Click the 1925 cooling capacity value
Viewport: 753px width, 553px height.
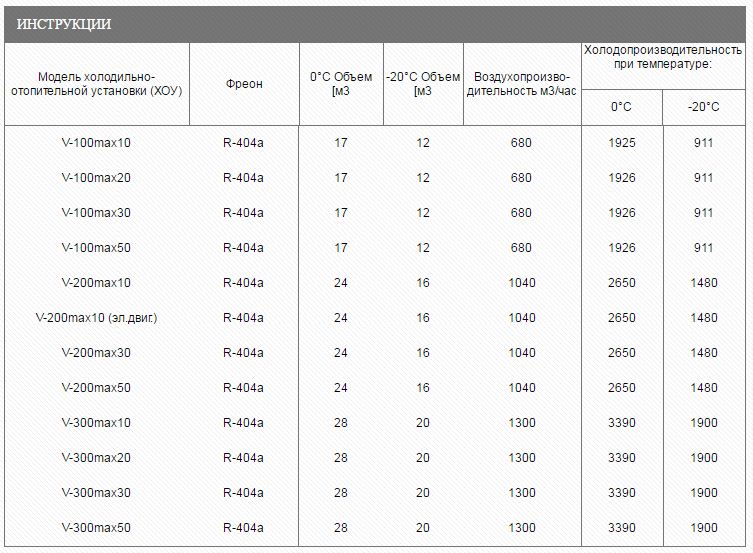pos(621,143)
